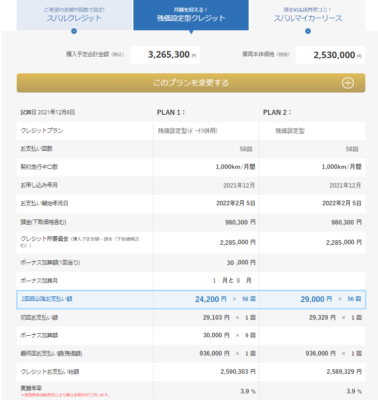Switch to スバルマイカーリース tab
The height and width of the screenshot is (400, 378).
click(307, 15)
